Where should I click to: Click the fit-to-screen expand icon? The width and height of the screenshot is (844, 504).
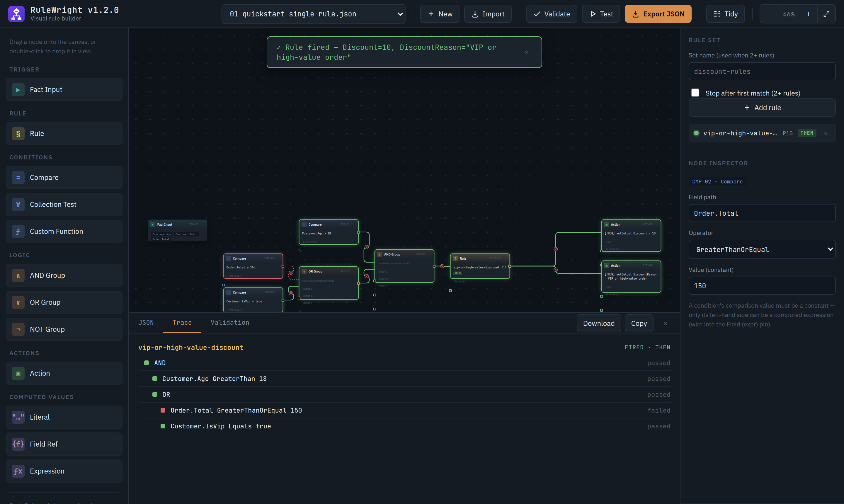[x=826, y=14]
